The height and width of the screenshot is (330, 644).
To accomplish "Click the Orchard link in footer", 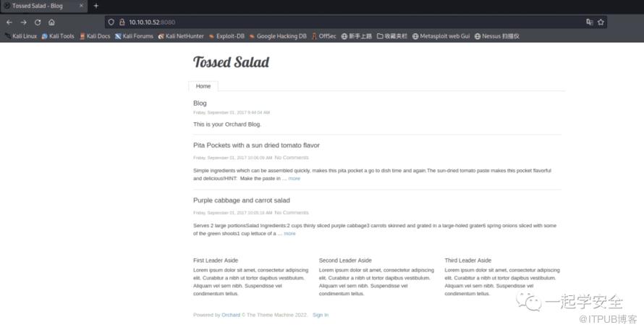I will (231, 315).
